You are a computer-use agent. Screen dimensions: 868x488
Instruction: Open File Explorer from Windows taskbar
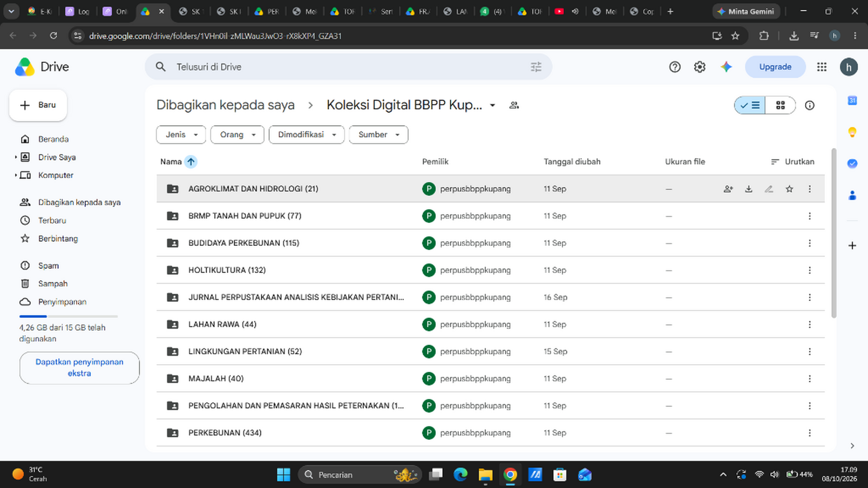tap(486, 475)
